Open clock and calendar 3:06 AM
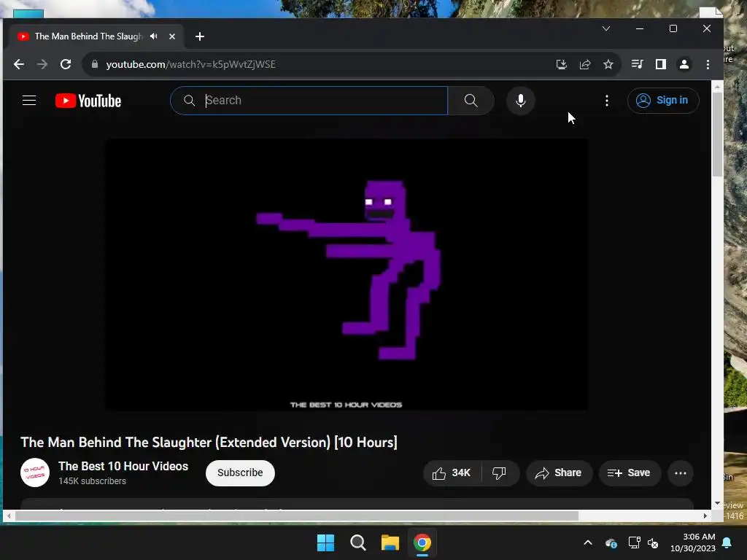 pos(693,542)
